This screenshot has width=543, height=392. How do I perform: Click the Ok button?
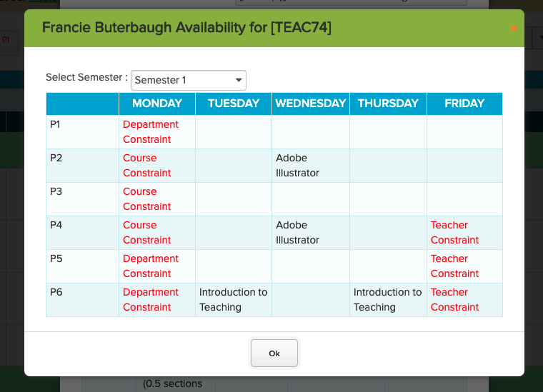274,353
